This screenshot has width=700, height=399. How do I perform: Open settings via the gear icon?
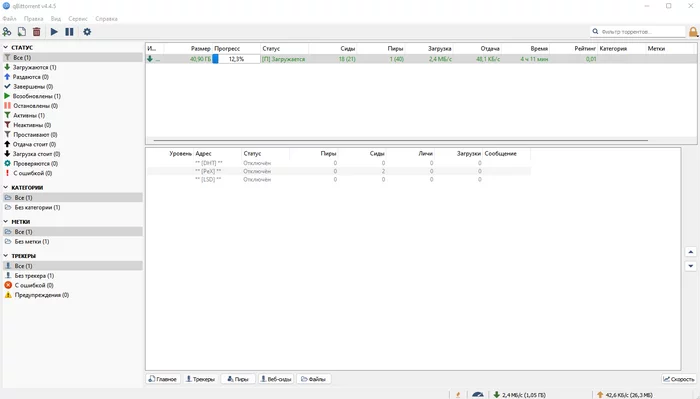tap(87, 32)
